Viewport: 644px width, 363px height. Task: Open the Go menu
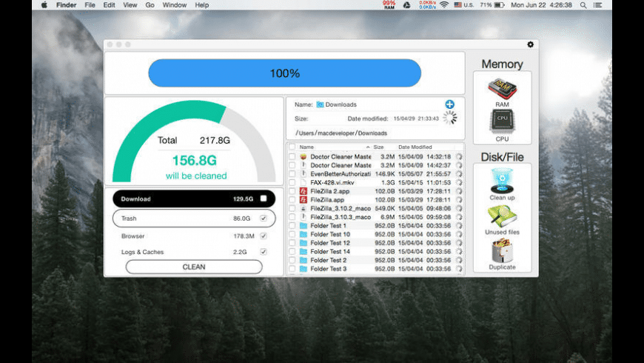pyautogui.click(x=150, y=5)
